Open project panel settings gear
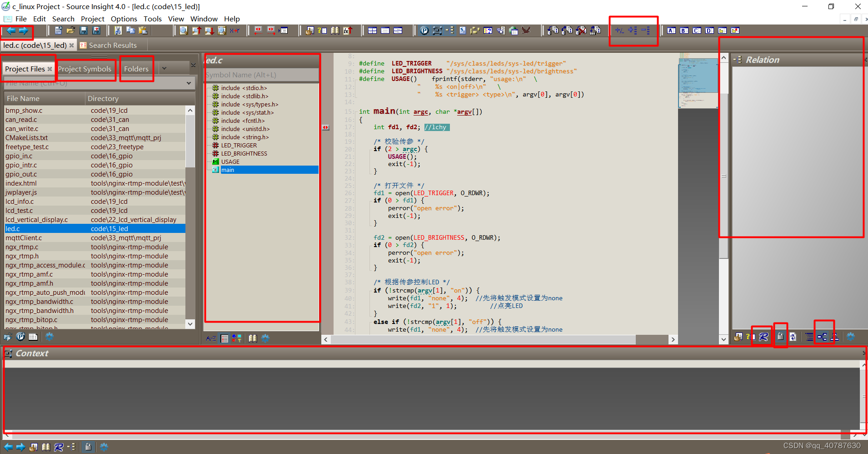Screen dimensions: 868x454 click(x=50, y=337)
